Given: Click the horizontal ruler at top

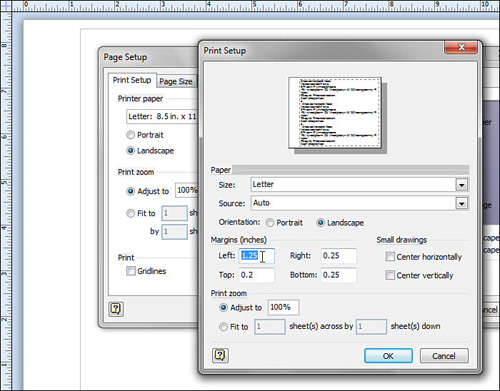Looking at the screenshot, I should pos(256,6).
